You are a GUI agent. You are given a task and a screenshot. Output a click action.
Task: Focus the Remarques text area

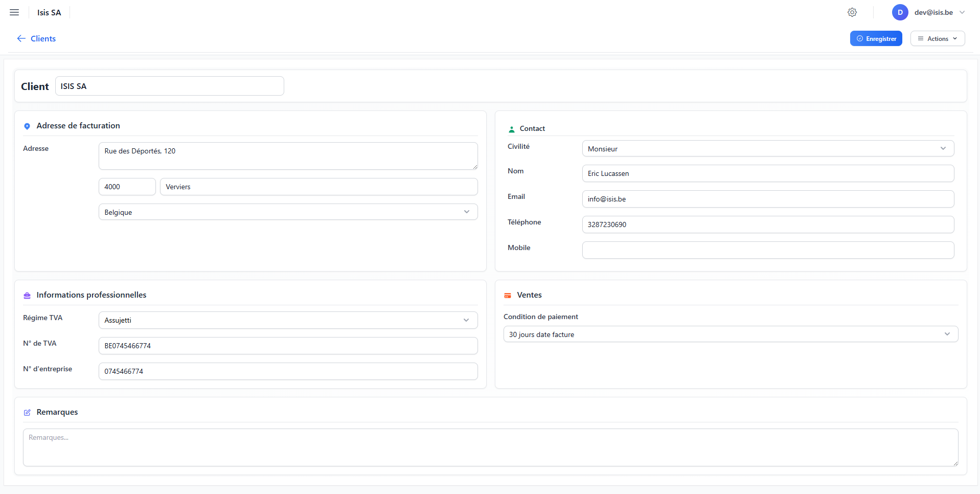(490, 447)
